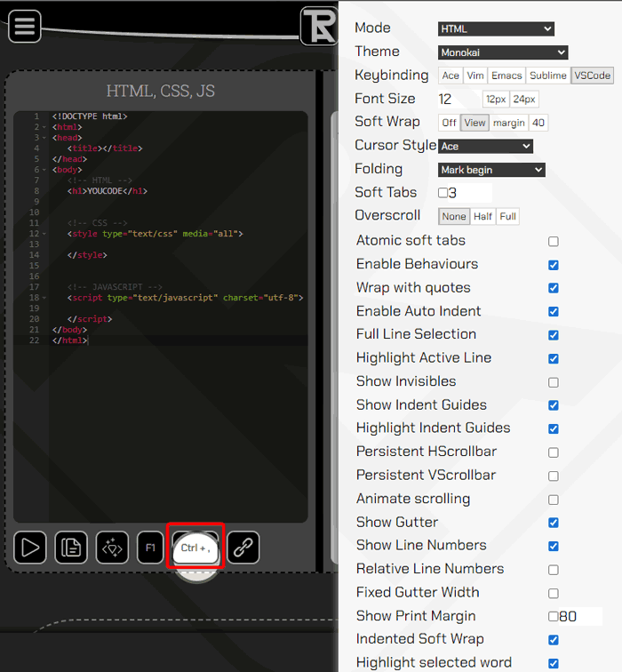Select Vim keybinding
The height and width of the screenshot is (672, 622).
point(475,76)
